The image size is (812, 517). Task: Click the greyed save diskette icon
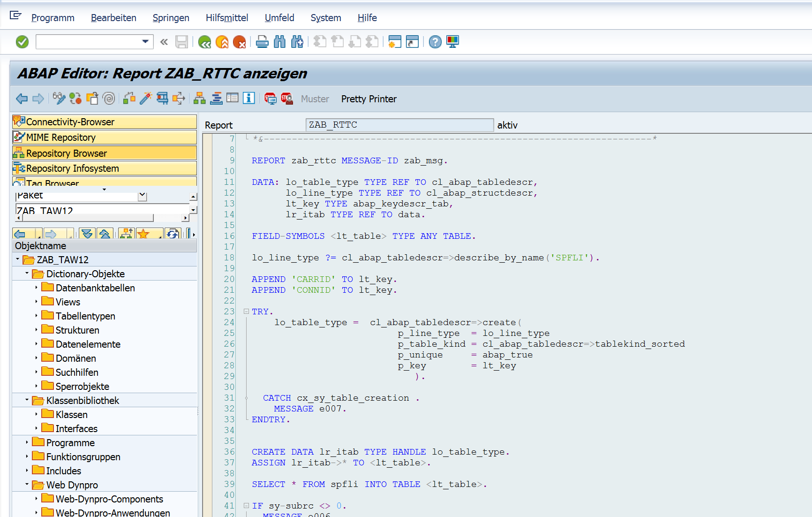(x=181, y=42)
